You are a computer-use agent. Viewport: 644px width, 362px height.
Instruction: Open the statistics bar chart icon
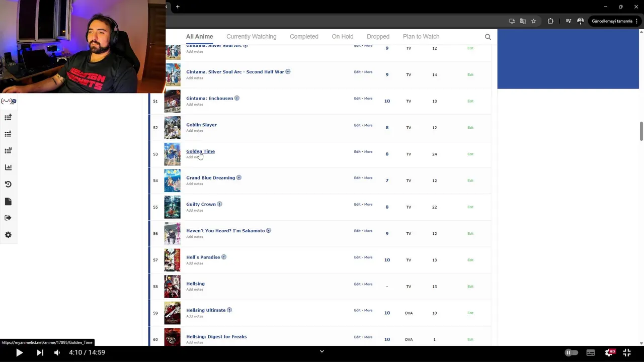(x=8, y=167)
